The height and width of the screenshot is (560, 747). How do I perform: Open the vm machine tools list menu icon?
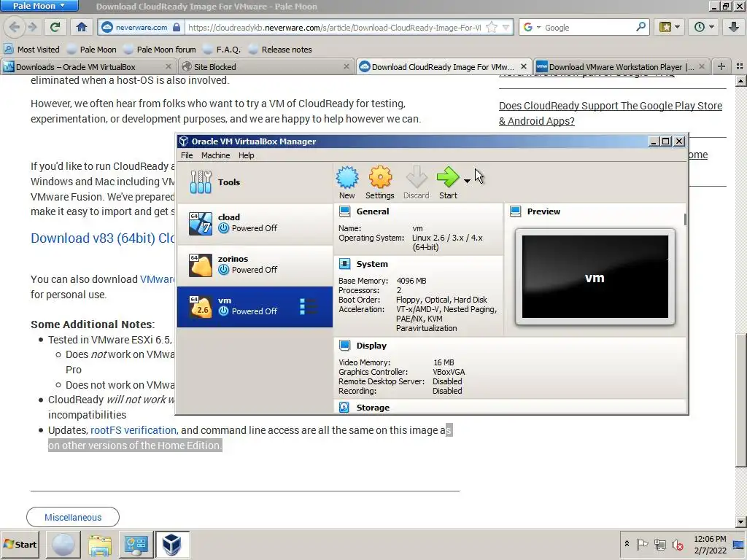click(x=309, y=307)
